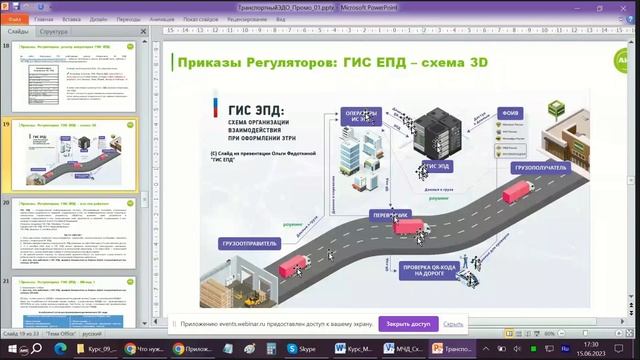Click the horizontal scrollbar right arrow
The width and height of the screenshot is (640, 360).
click(x=623, y=322)
